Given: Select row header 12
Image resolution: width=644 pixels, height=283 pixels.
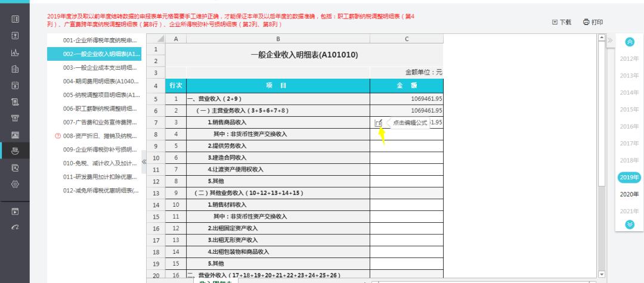Looking at the screenshot, I should click(156, 181).
